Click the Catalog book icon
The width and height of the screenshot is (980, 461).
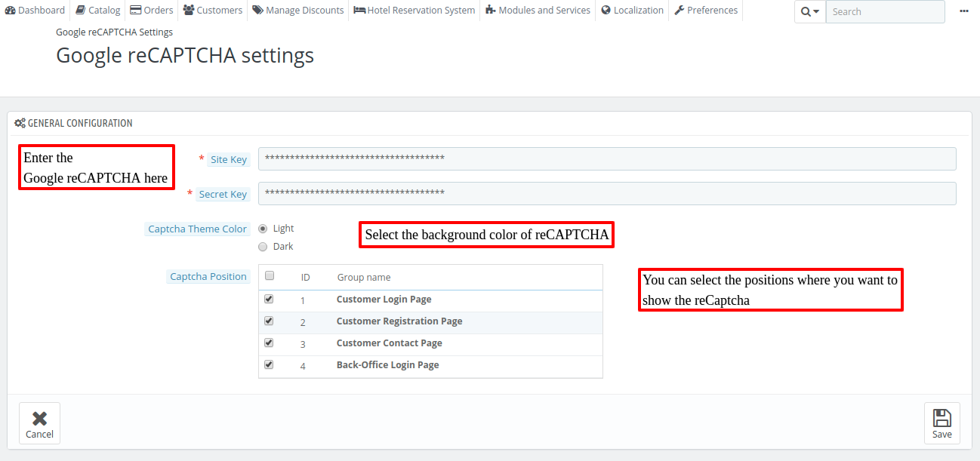(81, 11)
